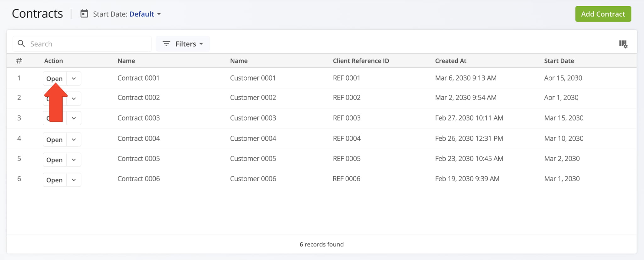644x260 pixels.
Task: Open Contract 0006 with the Open button
Action: click(54, 180)
